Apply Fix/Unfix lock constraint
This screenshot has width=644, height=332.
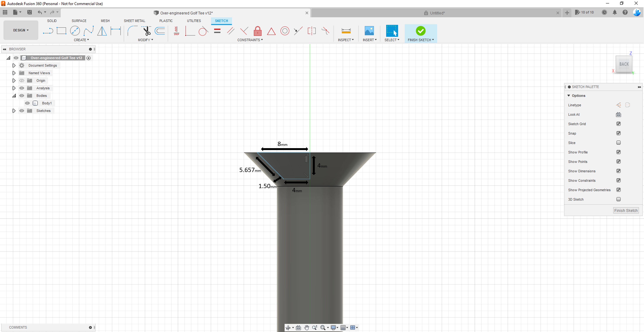pos(257,31)
